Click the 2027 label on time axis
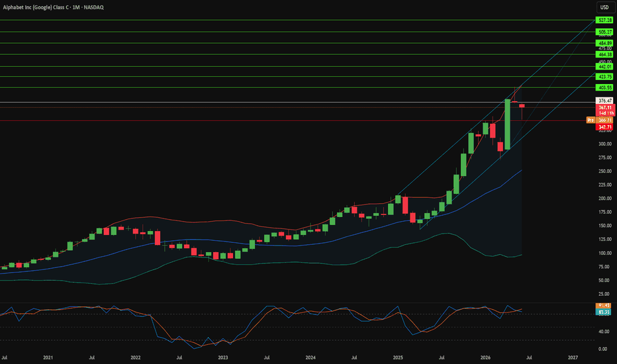This screenshot has height=364, width=617. 573,357
